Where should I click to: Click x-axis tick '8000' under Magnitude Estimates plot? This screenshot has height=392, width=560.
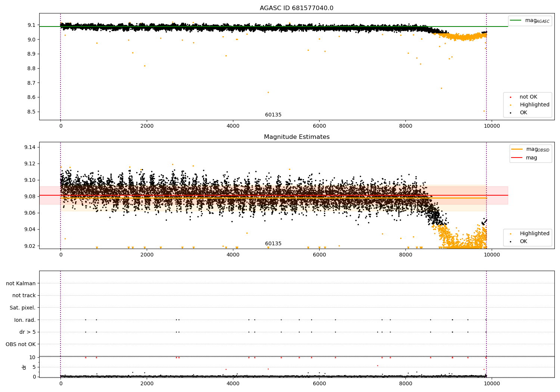[x=405, y=255]
